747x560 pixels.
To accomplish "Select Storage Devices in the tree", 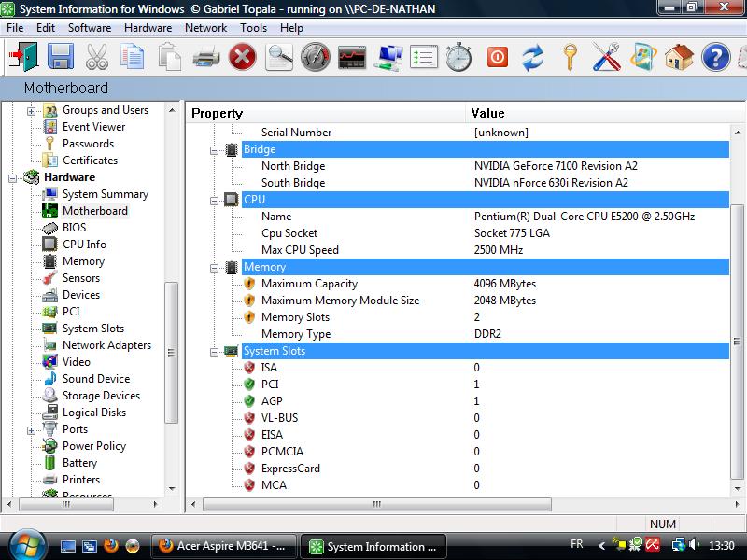I will 101,396.
